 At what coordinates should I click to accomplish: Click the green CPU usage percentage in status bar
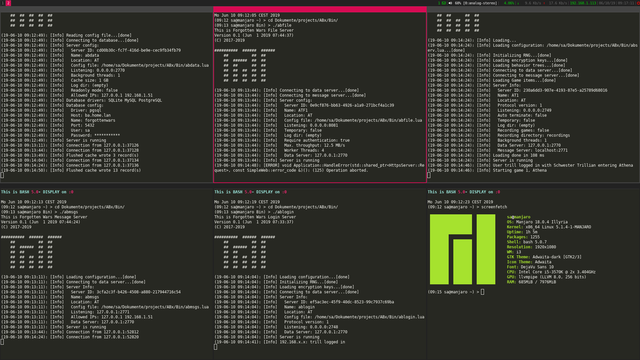click(x=509, y=3)
